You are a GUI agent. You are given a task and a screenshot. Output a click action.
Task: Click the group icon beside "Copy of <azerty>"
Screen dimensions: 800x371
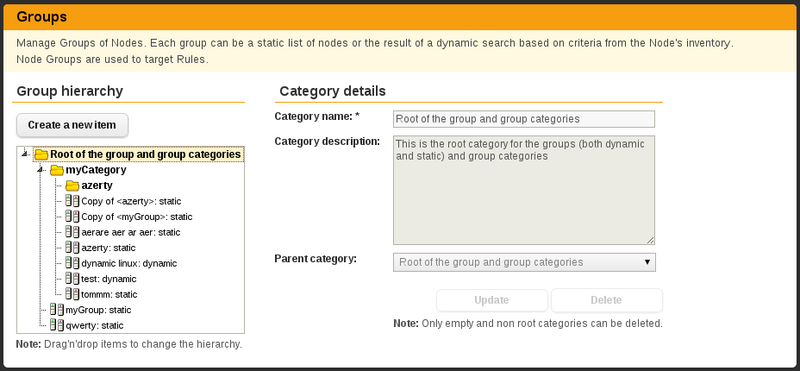(x=72, y=201)
